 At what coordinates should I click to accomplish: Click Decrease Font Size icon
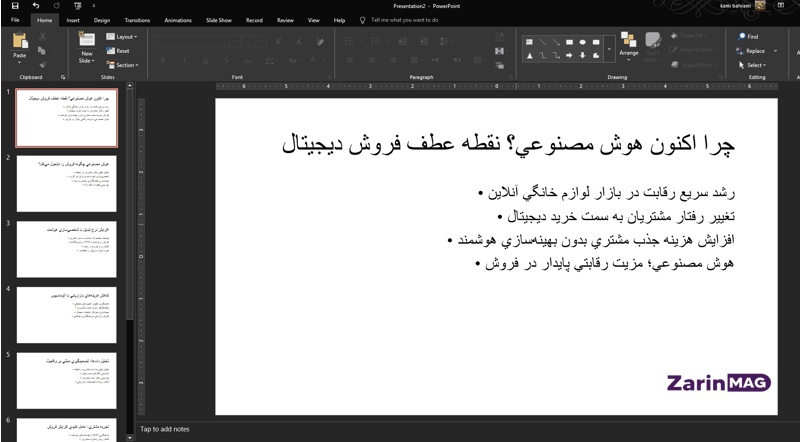pos(299,41)
